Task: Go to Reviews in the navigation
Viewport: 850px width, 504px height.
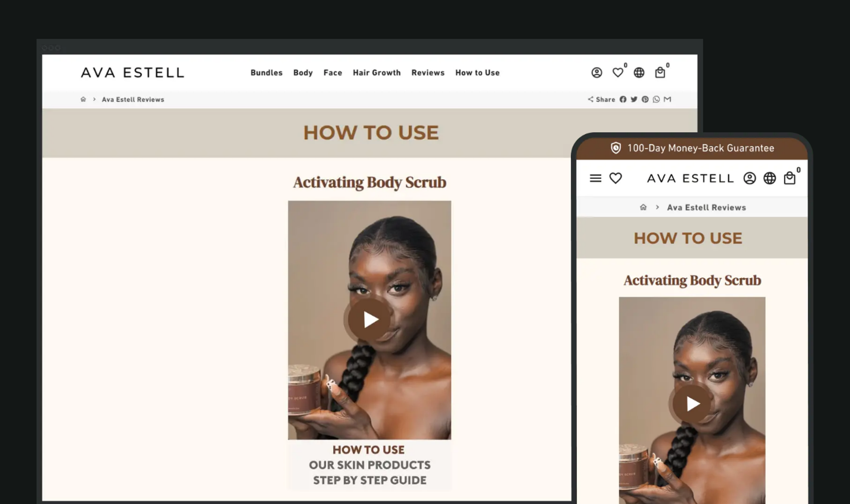Action: click(x=428, y=73)
